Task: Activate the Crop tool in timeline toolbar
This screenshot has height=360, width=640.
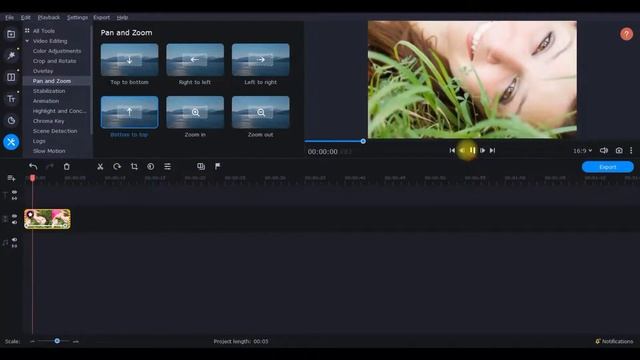Action: point(134,167)
